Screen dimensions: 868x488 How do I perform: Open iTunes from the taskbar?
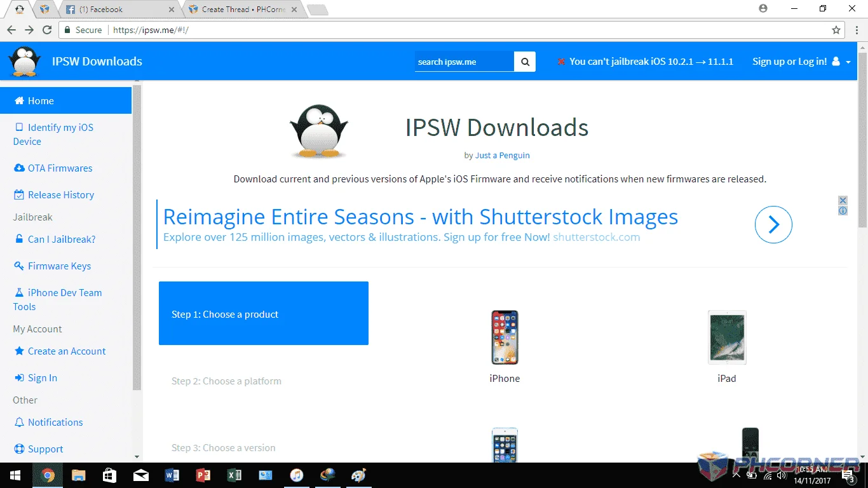pyautogui.click(x=296, y=475)
